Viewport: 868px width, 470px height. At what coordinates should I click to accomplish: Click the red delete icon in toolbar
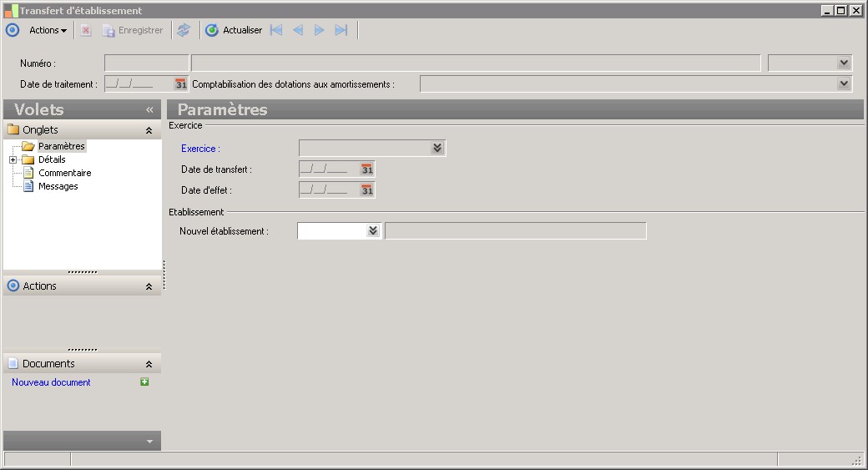click(x=86, y=30)
